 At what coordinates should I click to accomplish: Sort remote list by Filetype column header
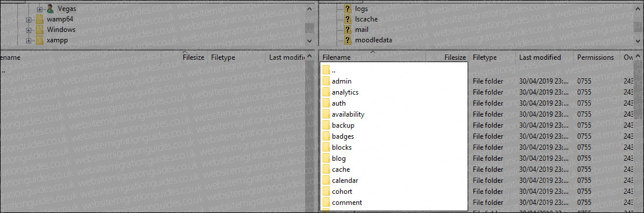point(484,57)
